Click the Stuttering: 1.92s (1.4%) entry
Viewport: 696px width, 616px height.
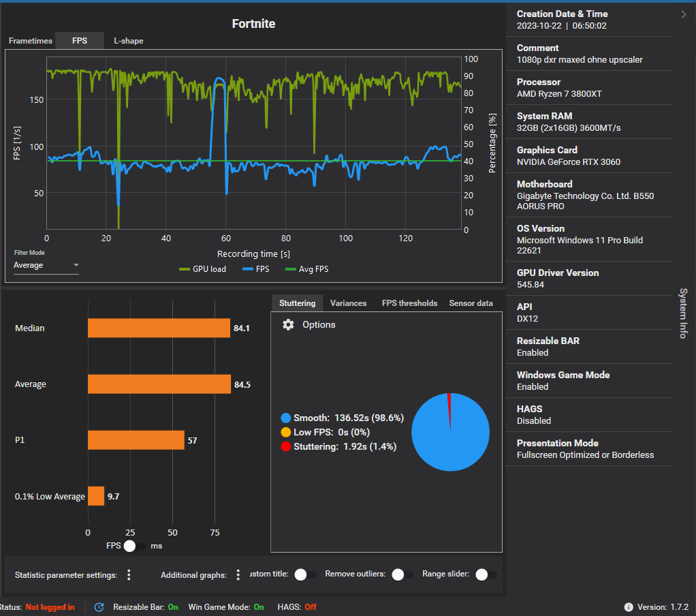[x=338, y=446]
